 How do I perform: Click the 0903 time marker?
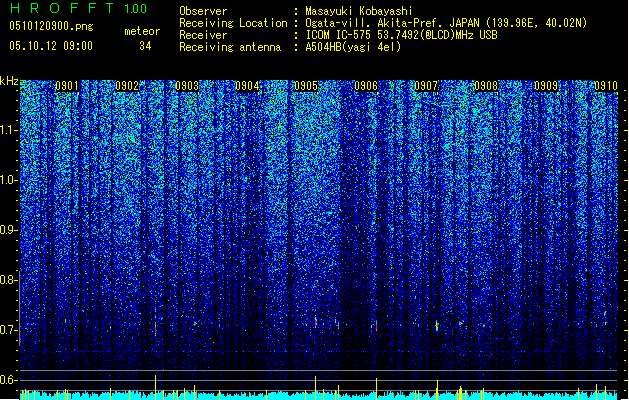(187, 86)
